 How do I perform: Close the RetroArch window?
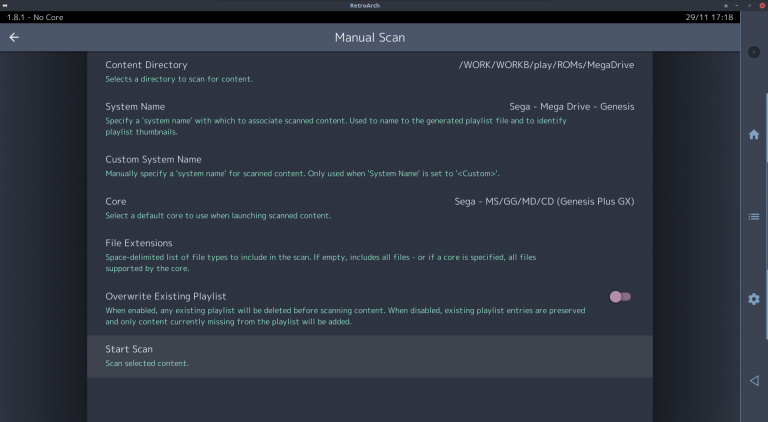click(x=760, y=6)
